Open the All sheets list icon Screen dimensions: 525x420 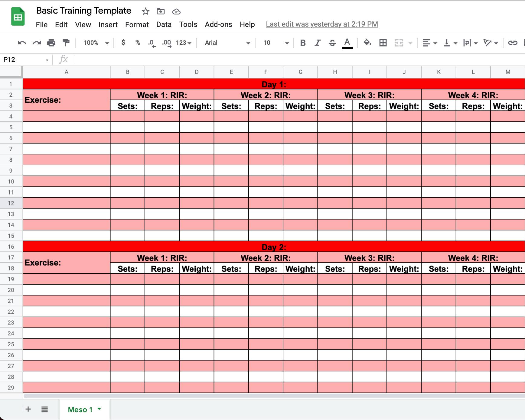[x=44, y=409]
